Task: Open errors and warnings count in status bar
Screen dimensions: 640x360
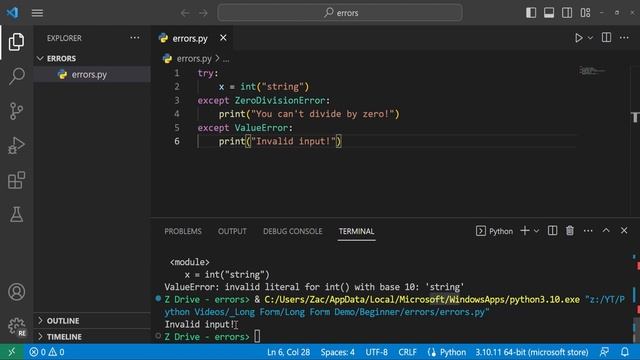Action: click(47, 352)
